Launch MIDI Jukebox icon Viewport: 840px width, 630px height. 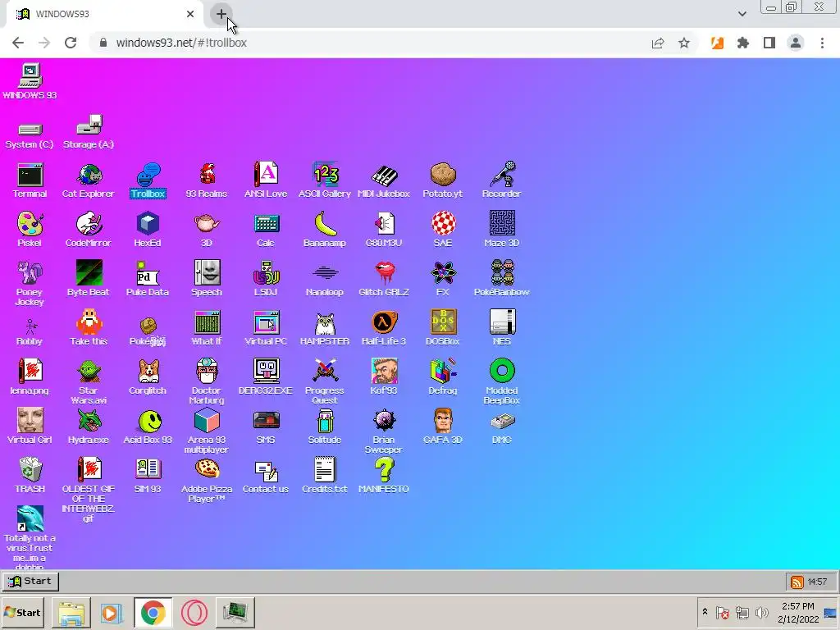[x=384, y=180]
